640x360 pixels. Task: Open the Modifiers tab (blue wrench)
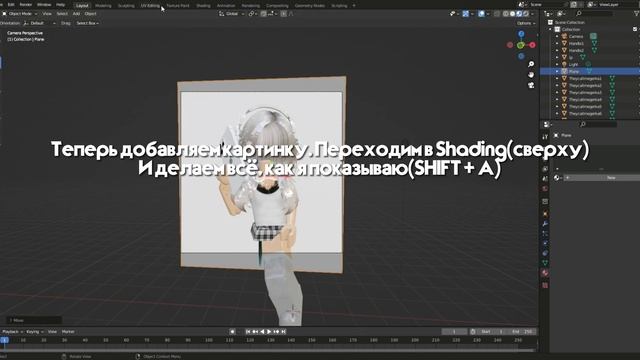pyautogui.click(x=545, y=224)
